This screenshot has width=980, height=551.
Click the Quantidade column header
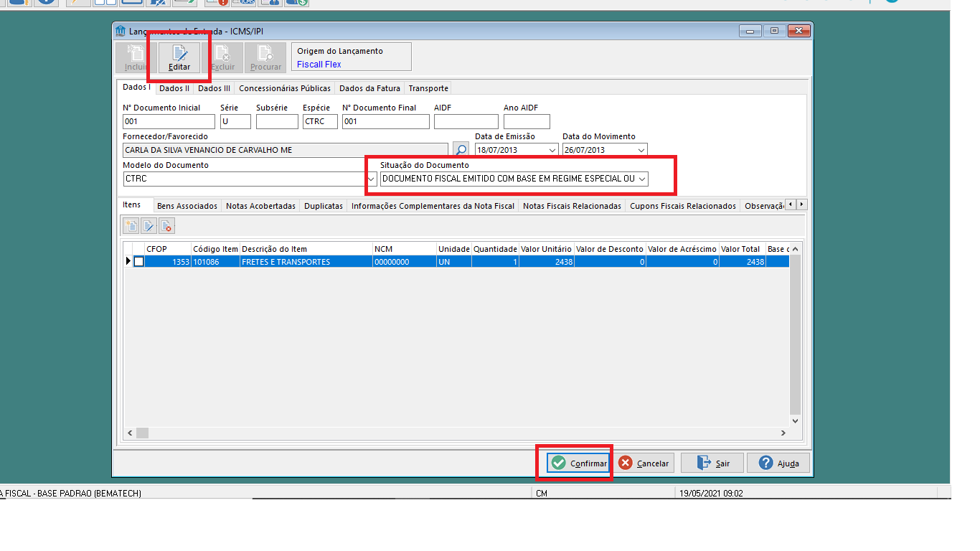[495, 249]
